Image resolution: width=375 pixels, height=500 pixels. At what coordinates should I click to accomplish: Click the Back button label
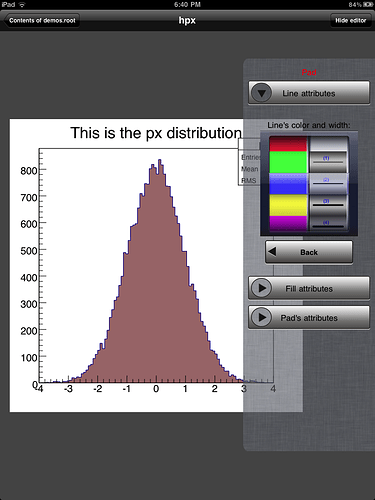(309, 252)
